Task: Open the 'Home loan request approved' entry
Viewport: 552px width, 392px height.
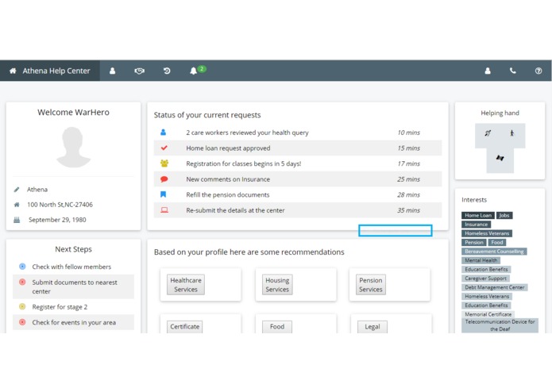Action: 228,148
